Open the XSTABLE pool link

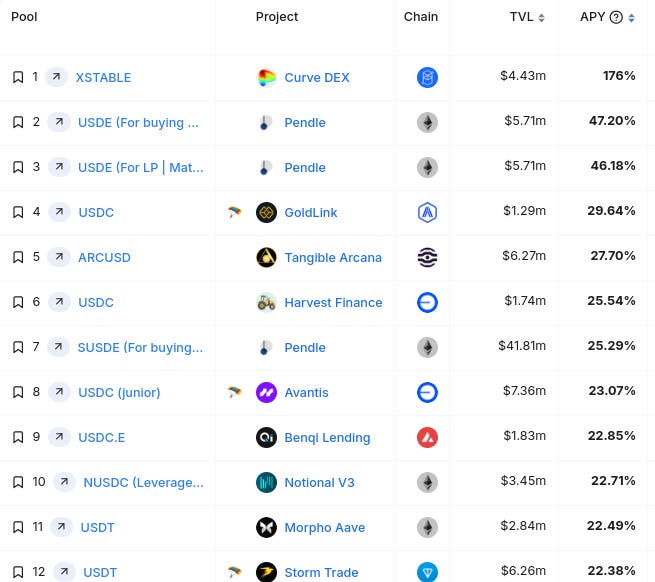click(103, 77)
